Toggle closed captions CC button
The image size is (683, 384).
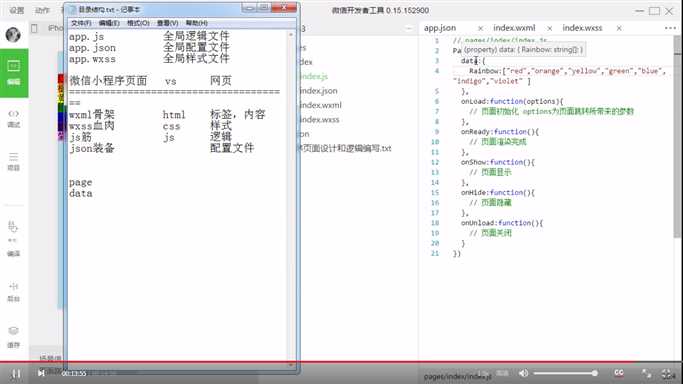(619, 373)
